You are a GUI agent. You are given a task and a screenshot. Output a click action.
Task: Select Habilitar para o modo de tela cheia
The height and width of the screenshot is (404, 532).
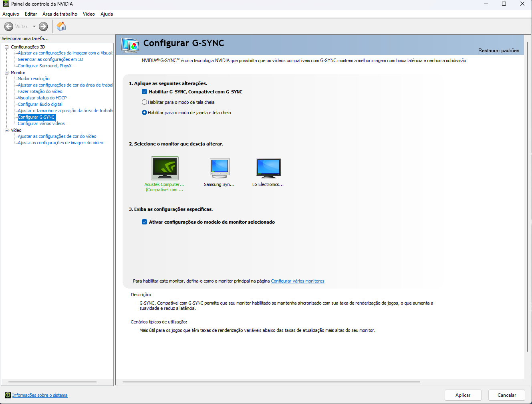[145, 102]
